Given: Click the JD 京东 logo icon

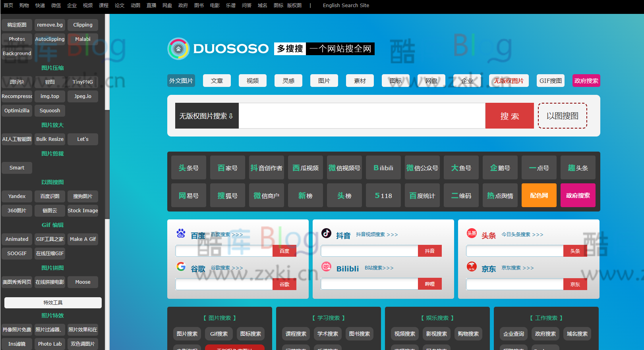Looking at the screenshot, I should (472, 267).
